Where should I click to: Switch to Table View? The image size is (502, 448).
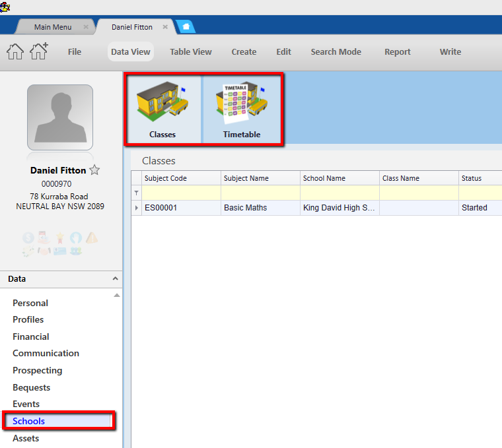pyautogui.click(x=190, y=52)
